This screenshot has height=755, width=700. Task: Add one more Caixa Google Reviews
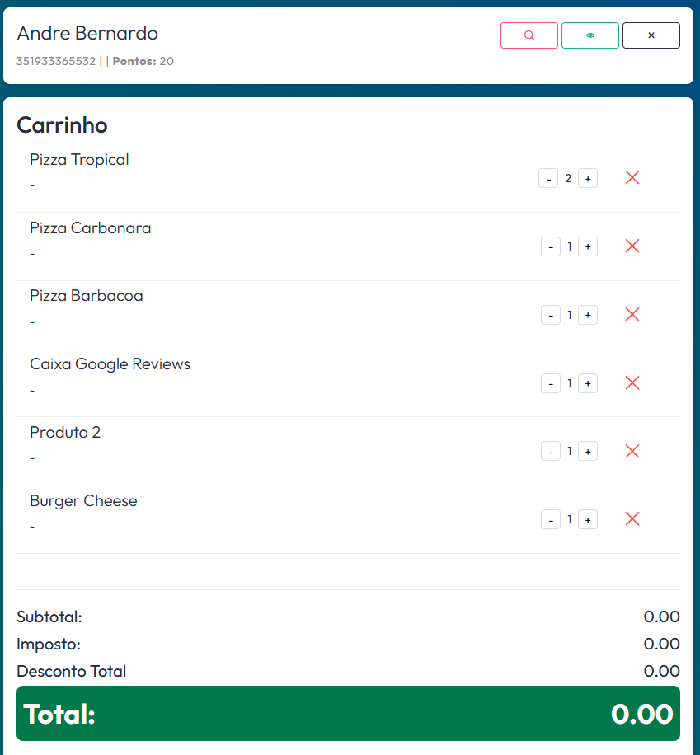pyautogui.click(x=588, y=383)
